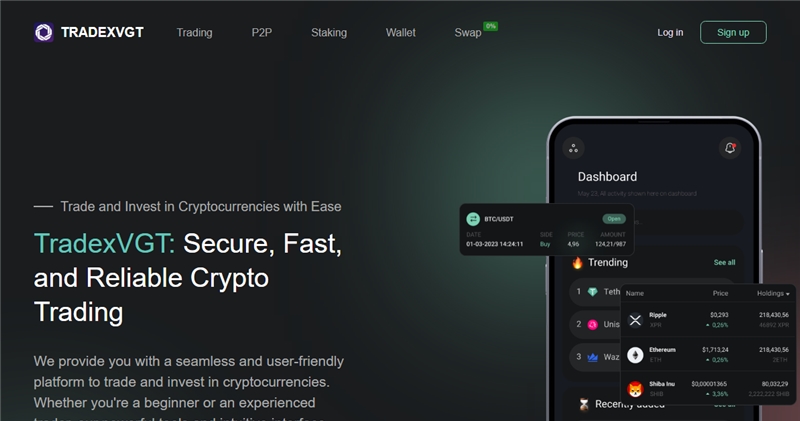
Task: Click the Log in link
Action: [x=670, y=33]
